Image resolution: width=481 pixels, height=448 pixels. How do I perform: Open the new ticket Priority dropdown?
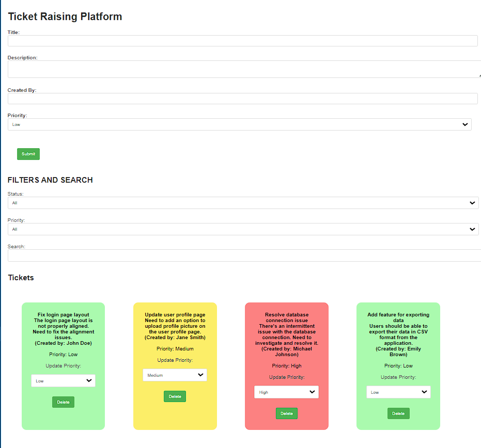(x=240, y=124)
